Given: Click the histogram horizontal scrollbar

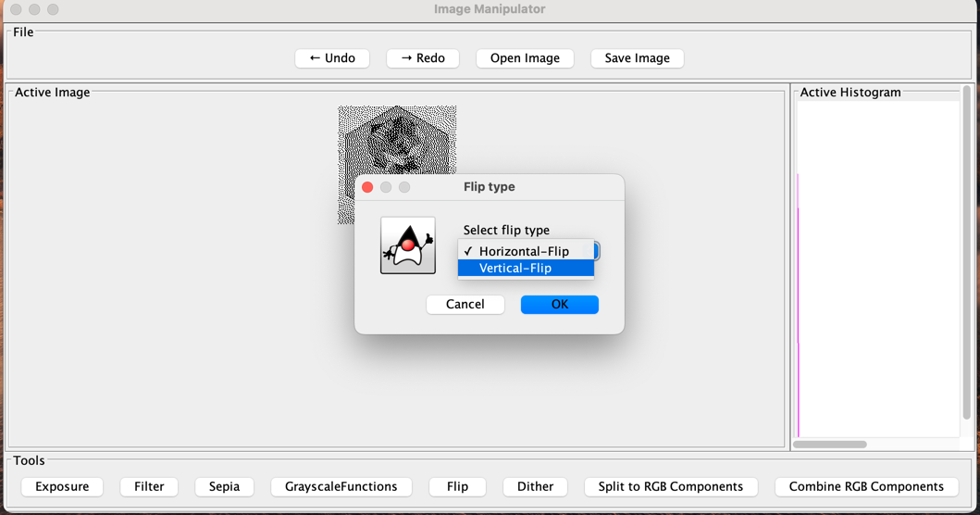Looking at the screenshot, I should coord(829,445).
